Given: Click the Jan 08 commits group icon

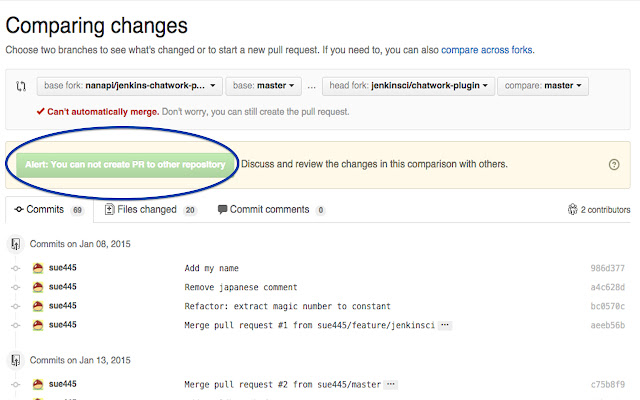Looking at the screenshot, I should click(x=15, y=243).
